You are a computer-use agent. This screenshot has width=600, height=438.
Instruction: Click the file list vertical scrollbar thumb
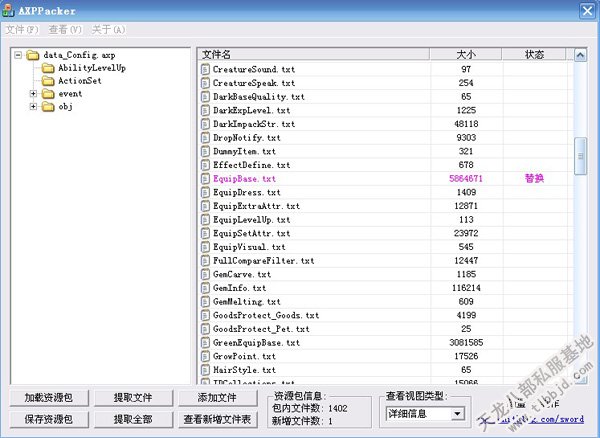coord(580,156)
